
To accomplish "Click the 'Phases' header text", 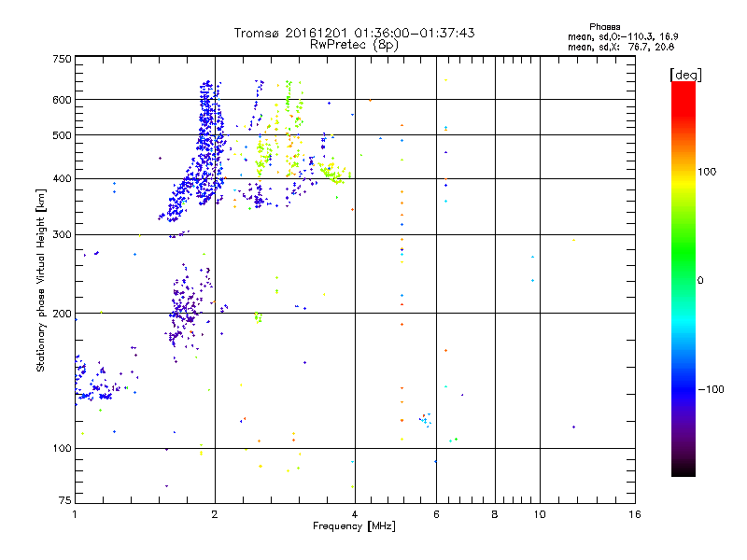I will tap(604, 27).
